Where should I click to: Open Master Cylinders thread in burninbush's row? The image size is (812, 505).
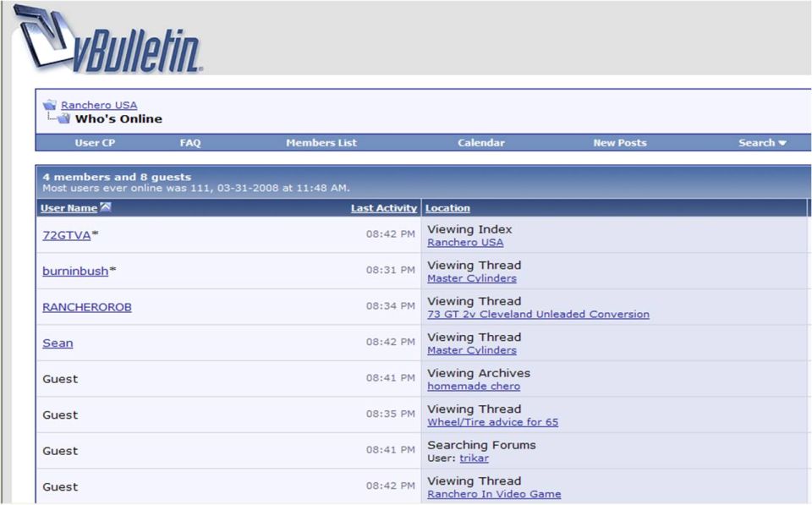(472, 278)
